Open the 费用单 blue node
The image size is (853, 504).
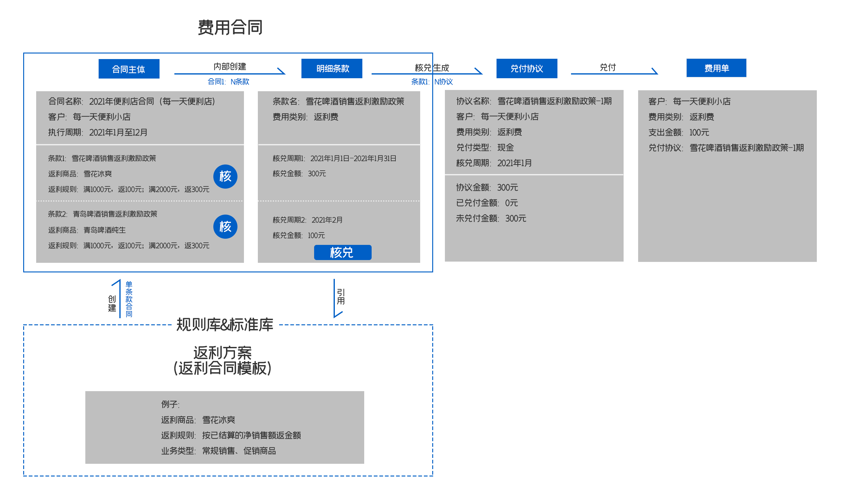click(716, 68)
